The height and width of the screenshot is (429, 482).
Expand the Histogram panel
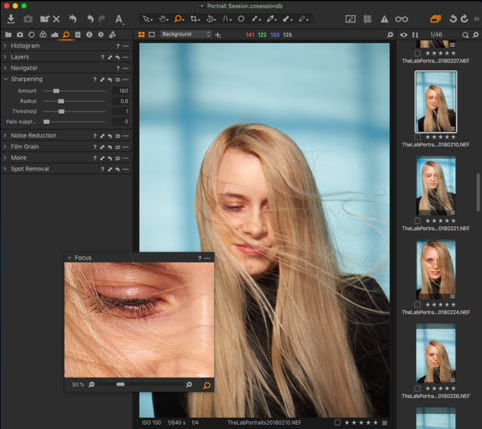5,46
